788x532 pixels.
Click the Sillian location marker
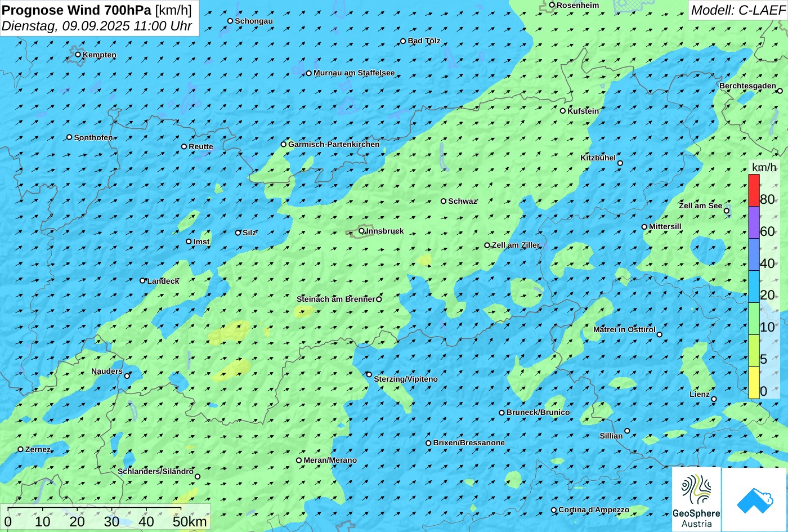[627, 431]
